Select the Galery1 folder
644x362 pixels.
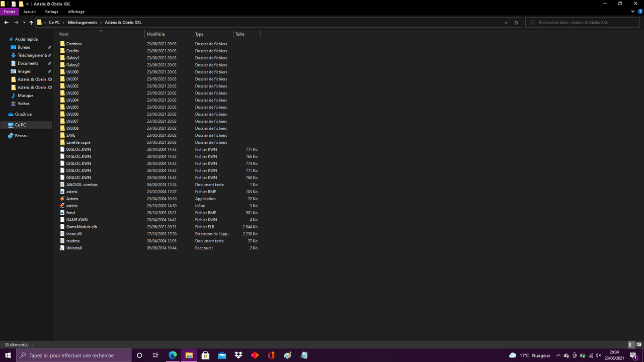coord(73,58)
